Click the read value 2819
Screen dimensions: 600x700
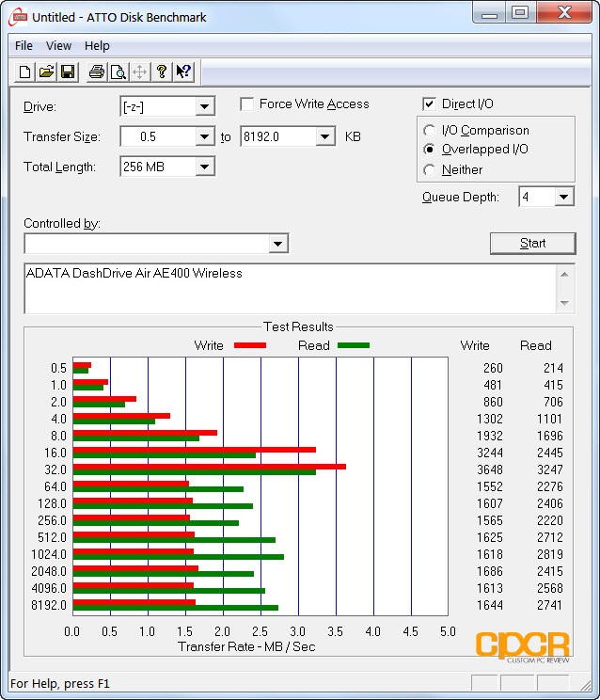[x=550, y=554]
